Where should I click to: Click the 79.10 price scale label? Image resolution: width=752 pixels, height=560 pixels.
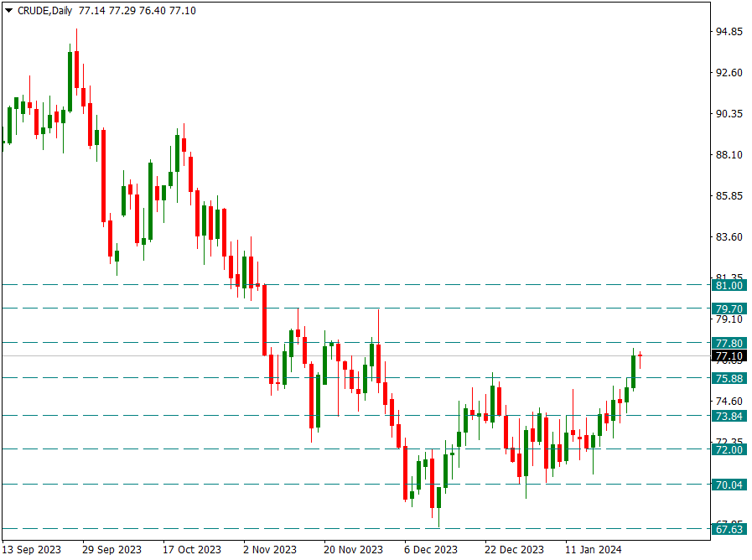[x=729, y=319]
